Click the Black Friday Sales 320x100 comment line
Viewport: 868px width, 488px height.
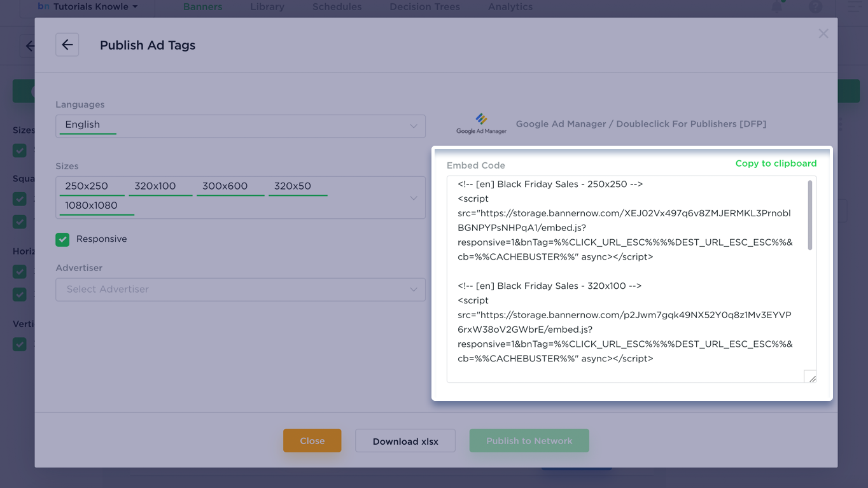point(550,286)
